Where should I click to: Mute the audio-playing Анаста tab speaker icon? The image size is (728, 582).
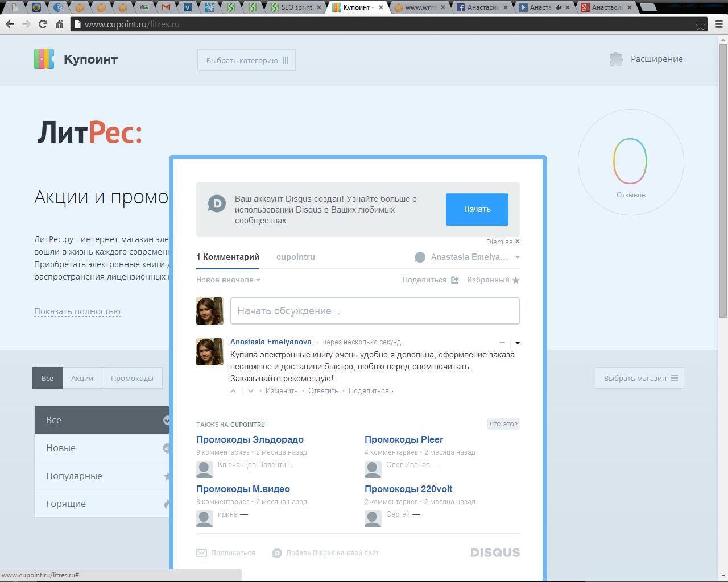[558, 7]
